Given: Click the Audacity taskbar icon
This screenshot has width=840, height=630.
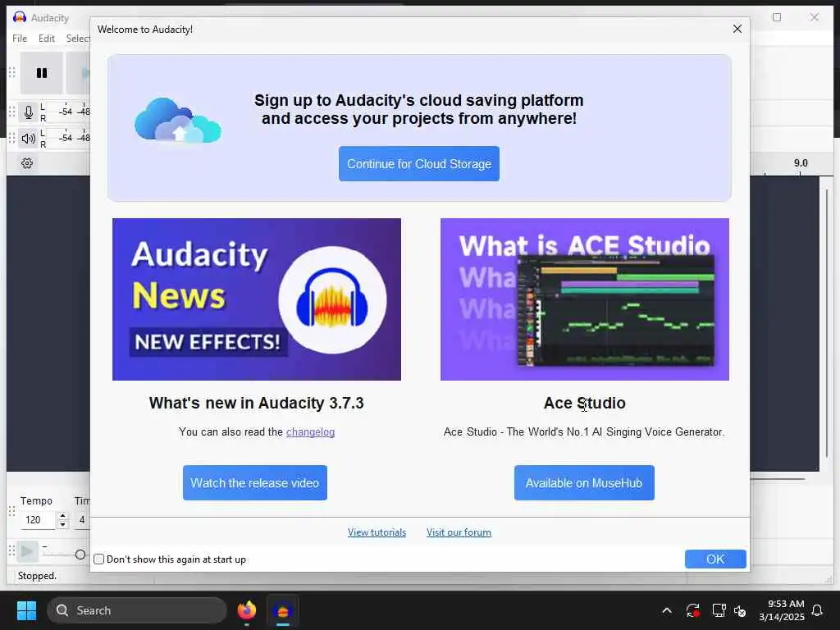Looking at the screenshot, I should point(283,610).
